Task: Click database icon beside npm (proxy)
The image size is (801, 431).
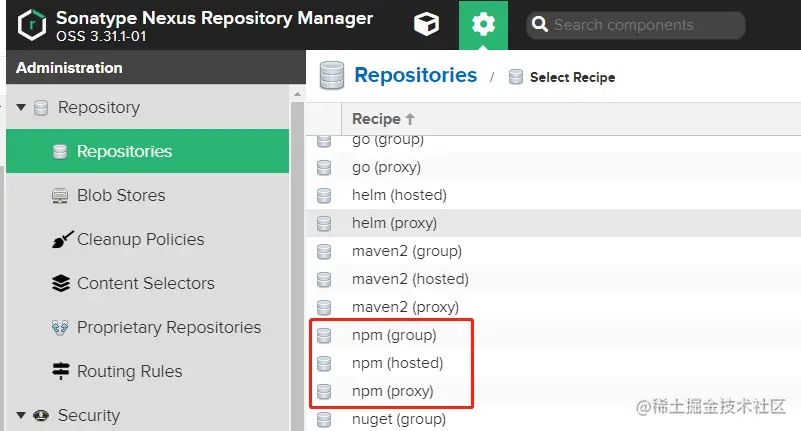Action: pyautogui.click(x=324, y=392)
